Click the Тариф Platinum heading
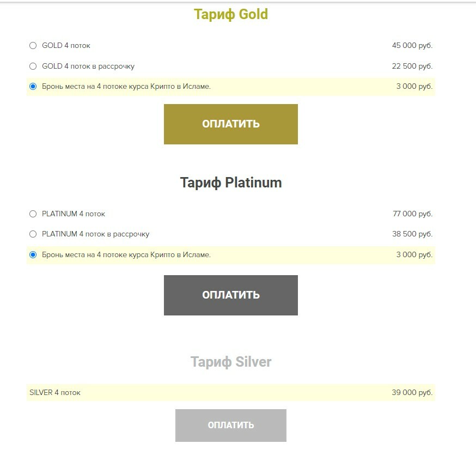 (231, 183)
